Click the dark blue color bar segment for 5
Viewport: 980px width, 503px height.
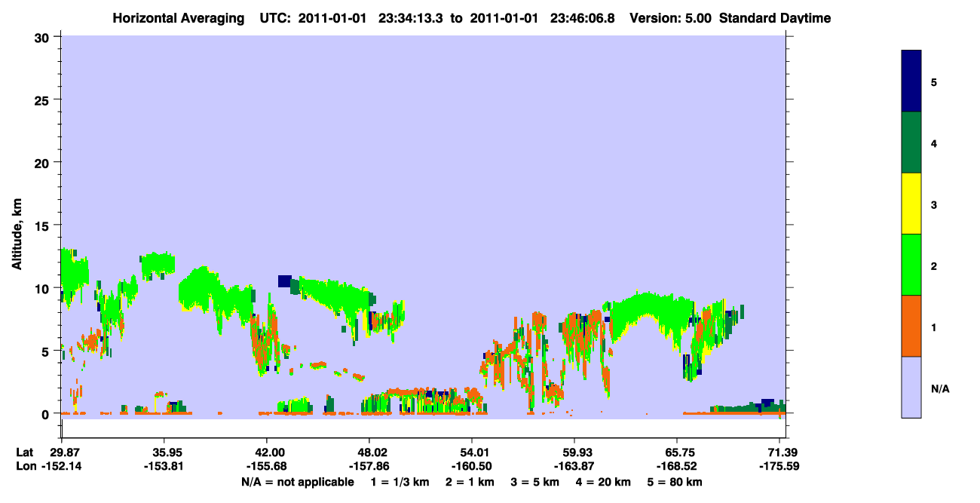(911, 81)
